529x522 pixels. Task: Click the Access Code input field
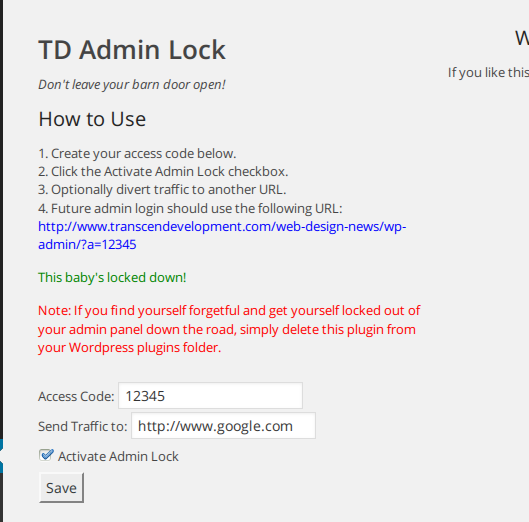click(210, 395)
